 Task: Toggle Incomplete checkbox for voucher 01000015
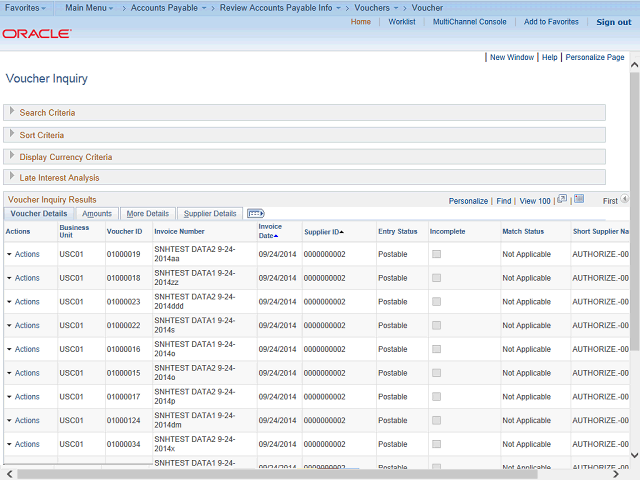[436, 373]
